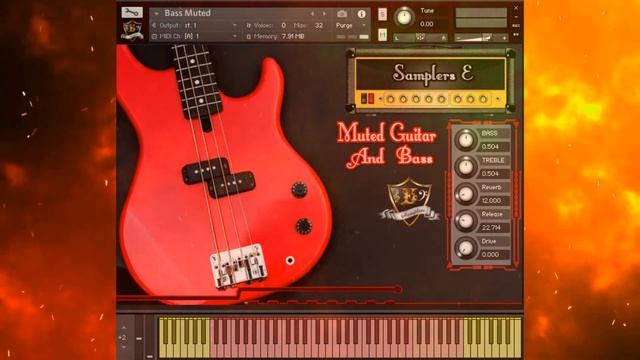Click the Samplers E shield logo in header
640x360 pixels.
pos(132,30)
